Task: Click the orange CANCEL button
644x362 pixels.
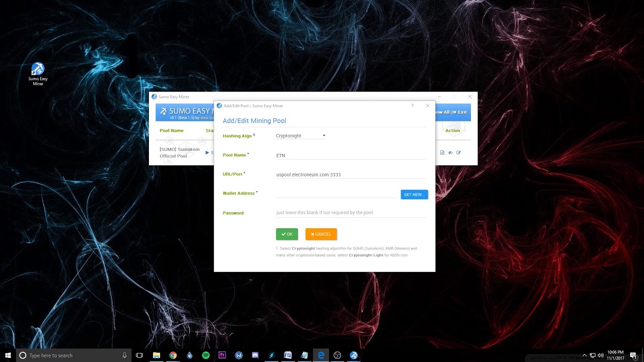Action: 321,234
